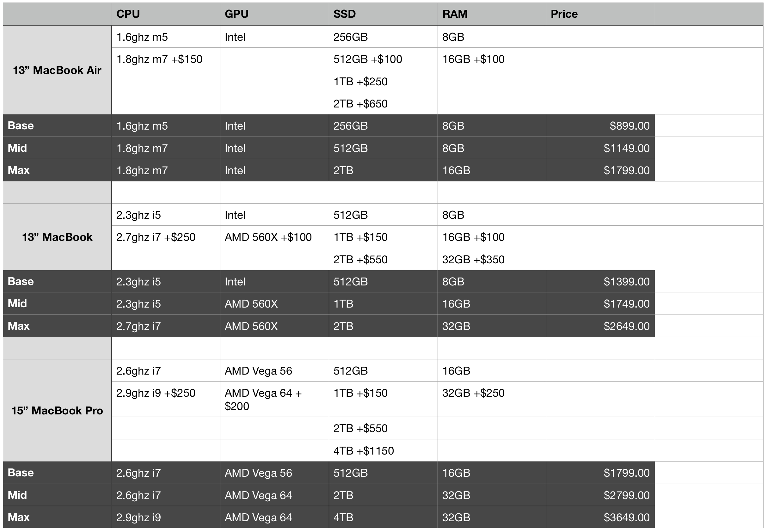The width and height of the screenshot is (767, 532).
Task: Click the 13” MacBook Air row label
Action: (x=57, y=70)
